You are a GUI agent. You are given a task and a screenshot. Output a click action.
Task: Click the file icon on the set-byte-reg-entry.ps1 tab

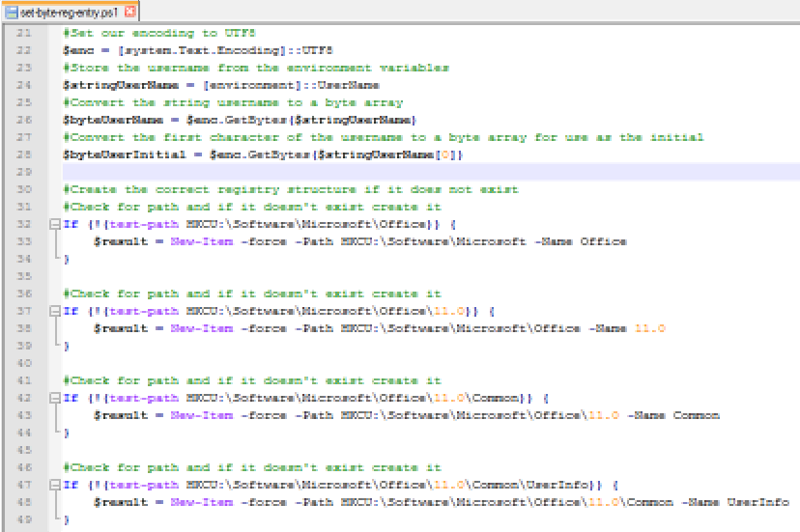click(11, 12)
